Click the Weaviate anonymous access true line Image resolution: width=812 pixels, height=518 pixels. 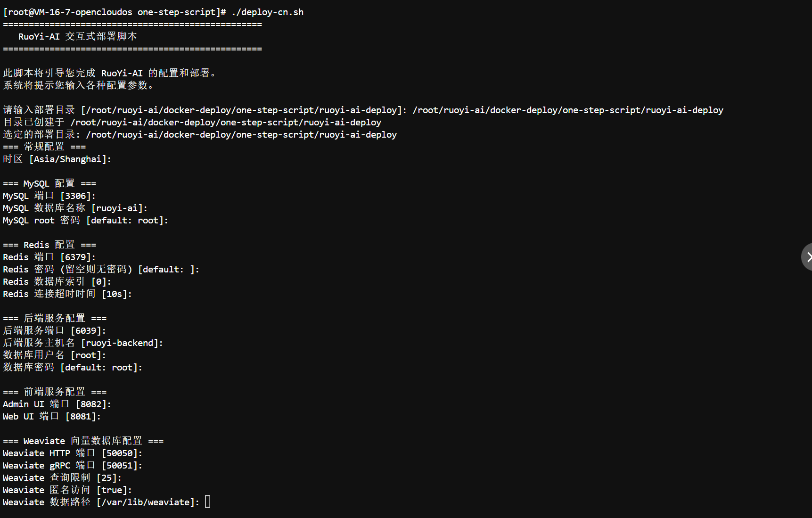67,490
